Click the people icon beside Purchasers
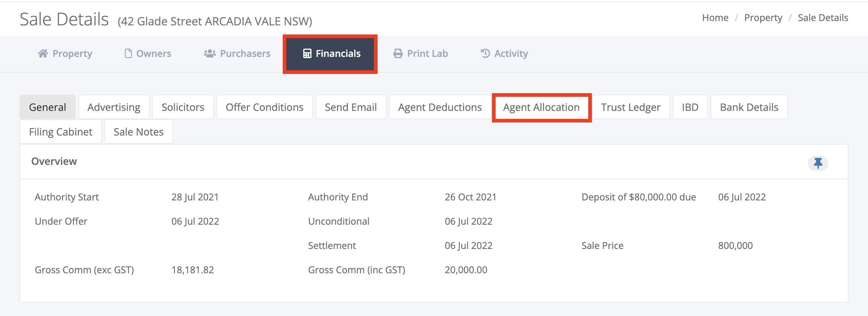The height and width of the screenshot is (316, 868). [210, 54]
